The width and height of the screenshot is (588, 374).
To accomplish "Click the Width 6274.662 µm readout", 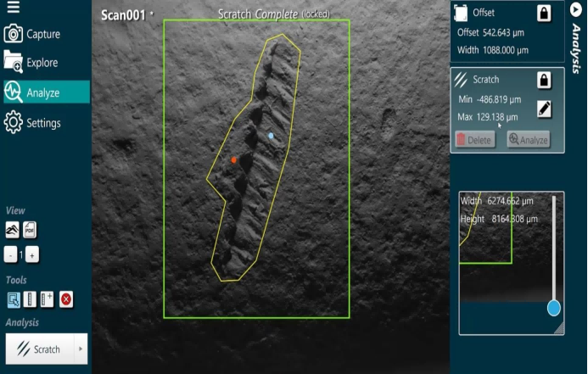I will (497, 201).
